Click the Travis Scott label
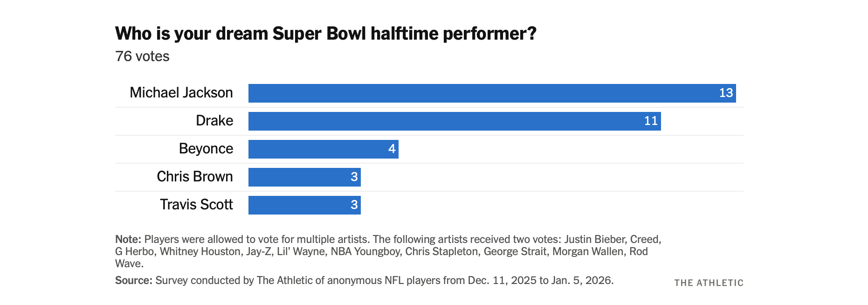The image size is (868, 305). pos(196,205)
